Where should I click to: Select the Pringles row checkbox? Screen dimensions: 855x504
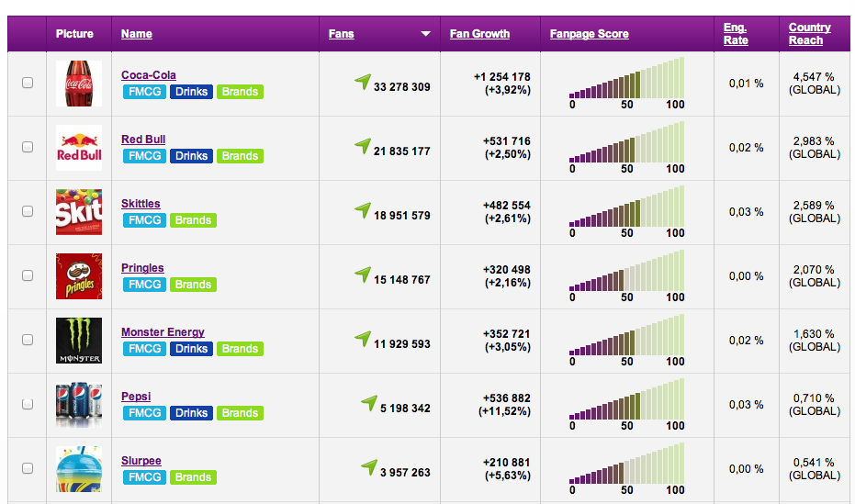click(28, 275)
